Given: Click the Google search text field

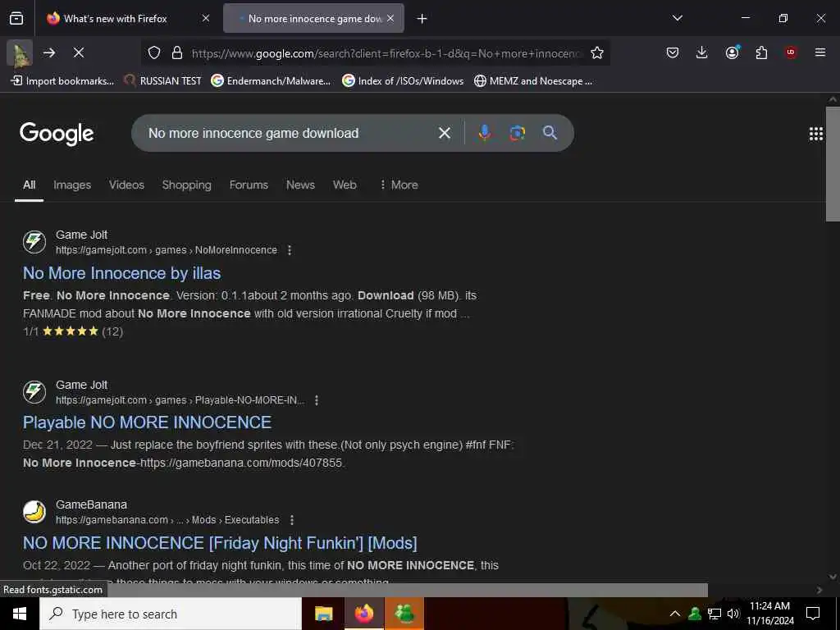Looking at the screenshot, I should pyautogui.click(x=290, y=133).
